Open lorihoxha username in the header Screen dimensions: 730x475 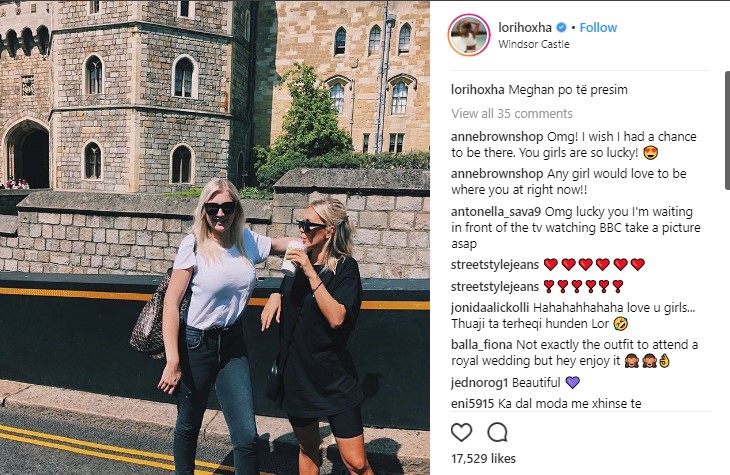click(x=526, y=28)
